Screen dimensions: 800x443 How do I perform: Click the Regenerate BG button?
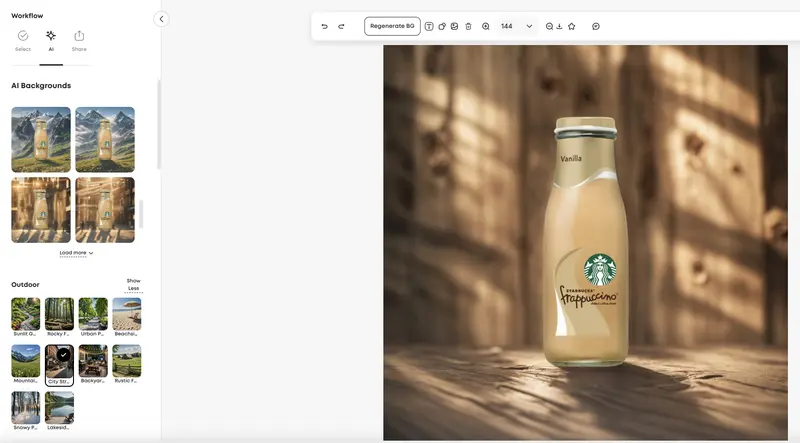tap(392, 26)
